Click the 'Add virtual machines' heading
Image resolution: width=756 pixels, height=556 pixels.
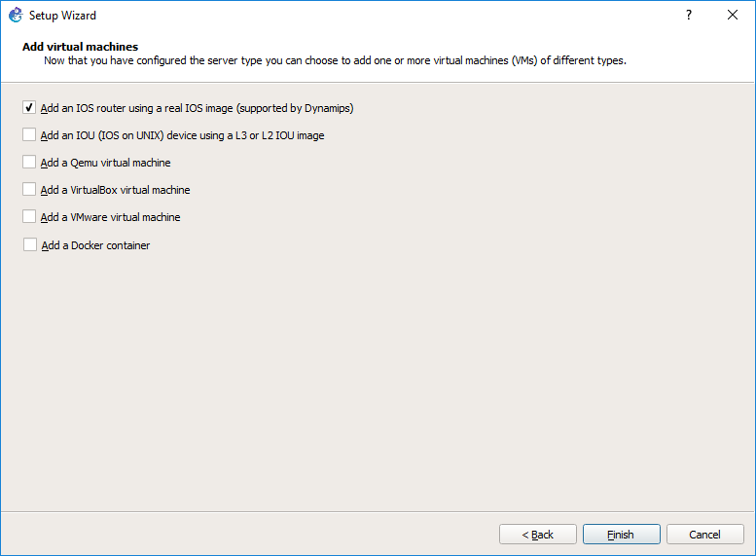pyautogui.click(x=80, y=47)
